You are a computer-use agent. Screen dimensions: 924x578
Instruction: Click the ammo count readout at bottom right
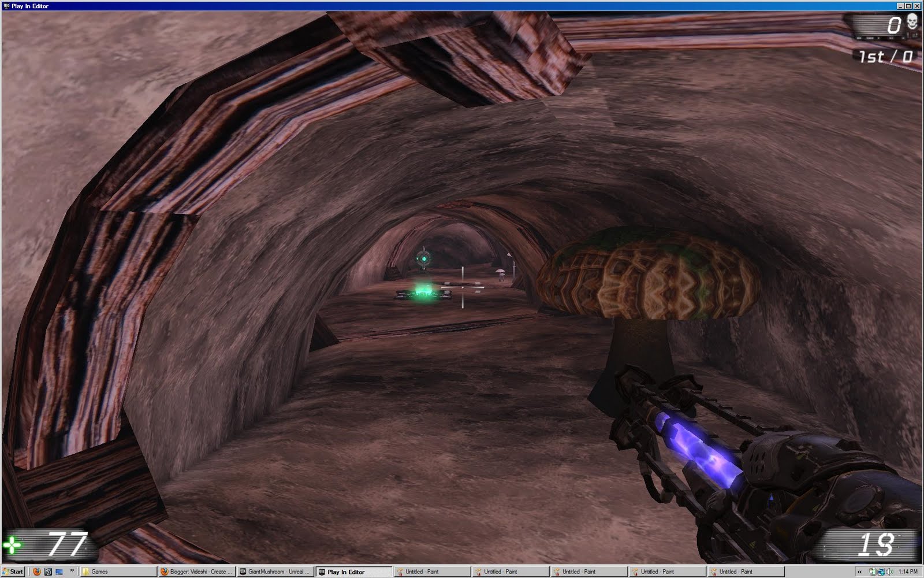[x=876, y=544]
